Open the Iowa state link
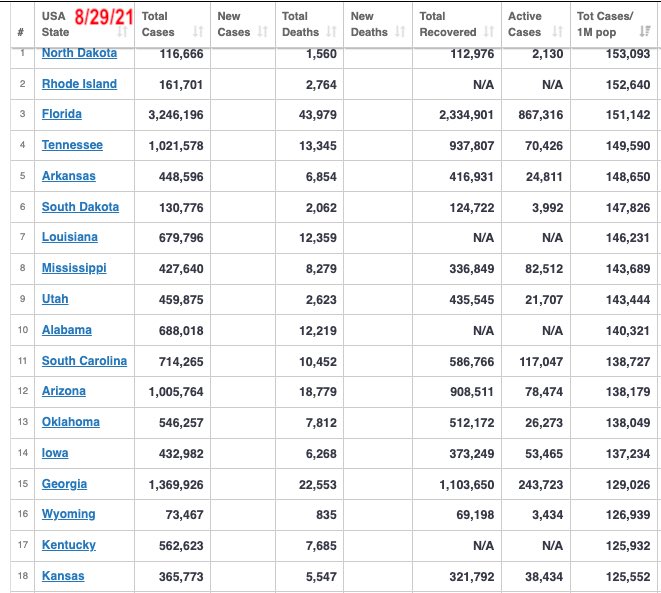The image size is (661, 593). coord(55,453)
